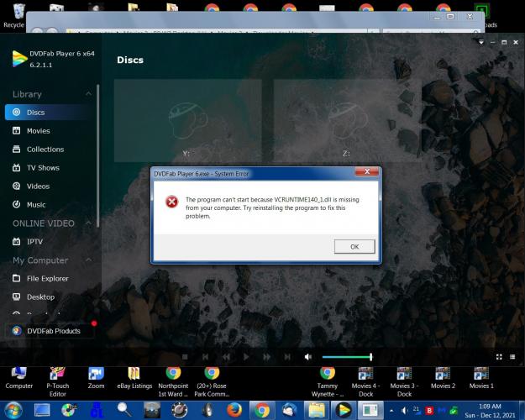Viewport: 525px width, 420px height.
Task: Open Chrome from the taskbar
Action: coord(262,410)
